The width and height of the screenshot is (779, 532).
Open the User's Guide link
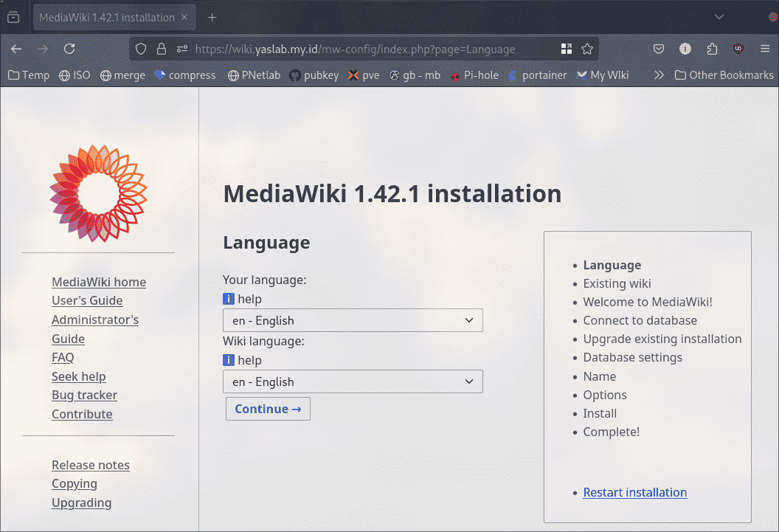87,300
